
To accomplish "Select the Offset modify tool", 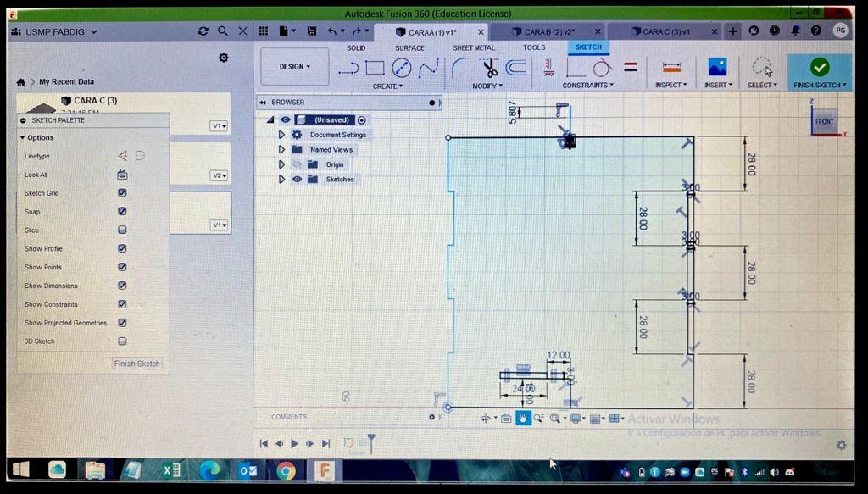I will tap(515, 68).
